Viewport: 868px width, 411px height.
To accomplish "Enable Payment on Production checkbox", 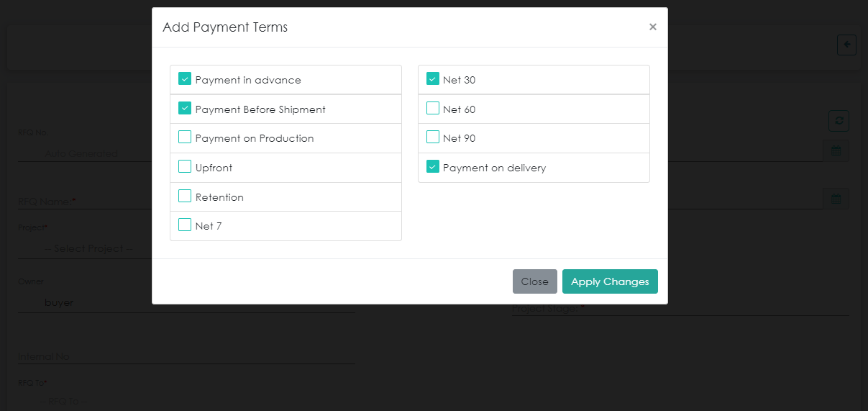I will pyautogui.click(x=185, y=137).
